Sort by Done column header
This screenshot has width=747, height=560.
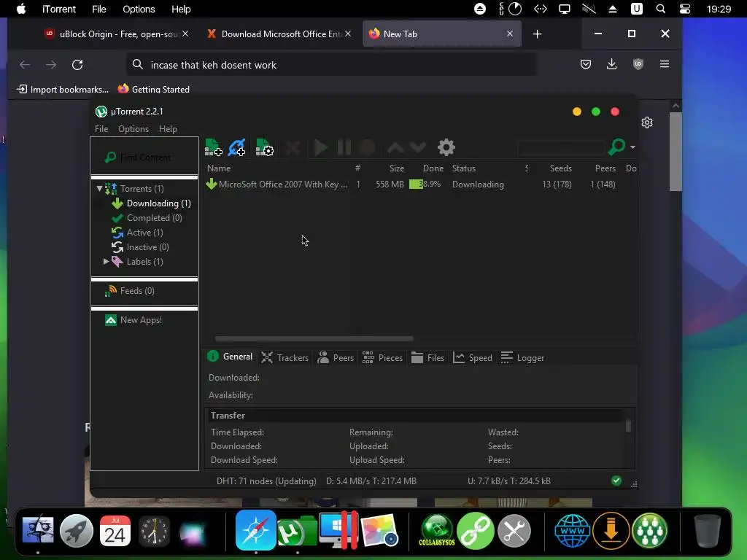433,168
